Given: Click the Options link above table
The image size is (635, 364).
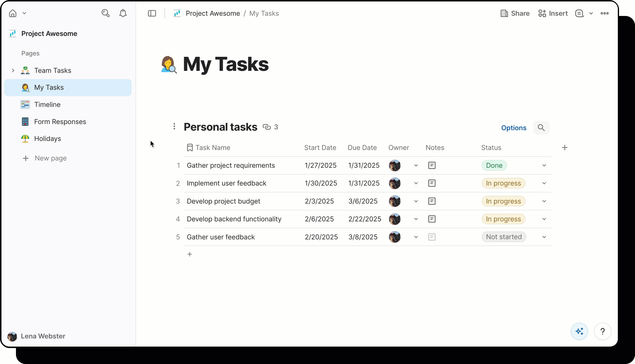Looking at the screenshot, I should point(513,128).
